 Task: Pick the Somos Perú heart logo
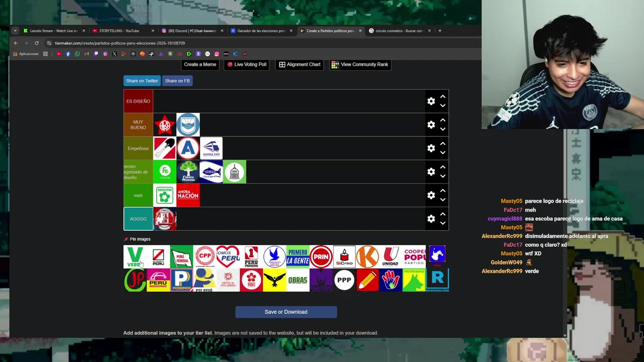[x=228, y=256]
